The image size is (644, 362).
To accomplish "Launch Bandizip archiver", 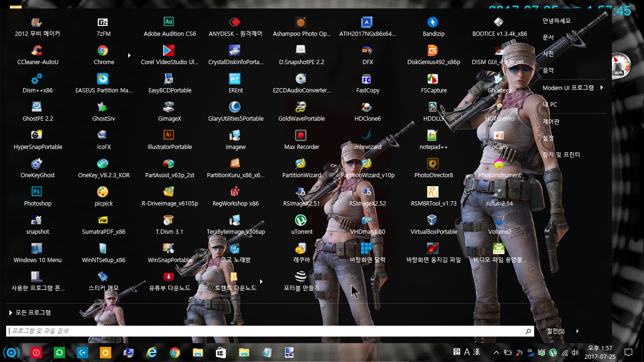I will (x=433, y=27).
